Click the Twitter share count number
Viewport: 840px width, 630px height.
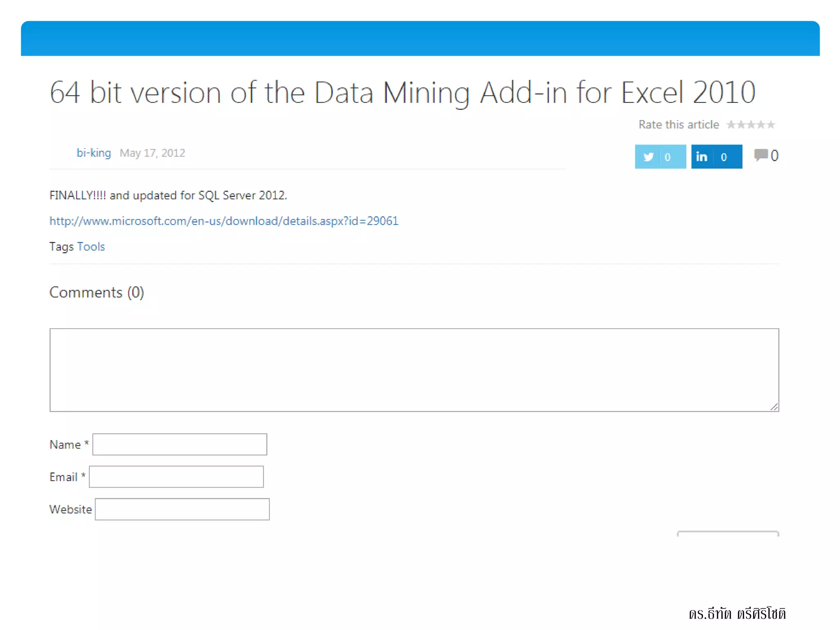(x=667, y=157)
